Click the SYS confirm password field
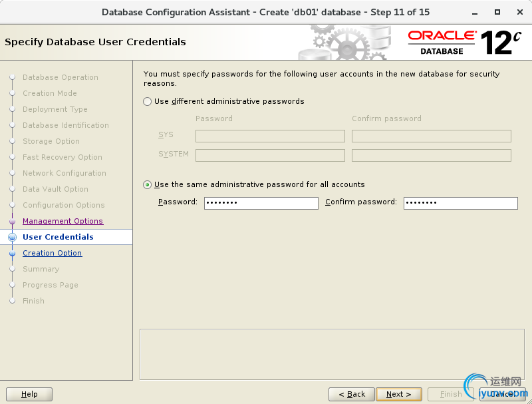Screen dimensions: 532x404 pos(431,136)
